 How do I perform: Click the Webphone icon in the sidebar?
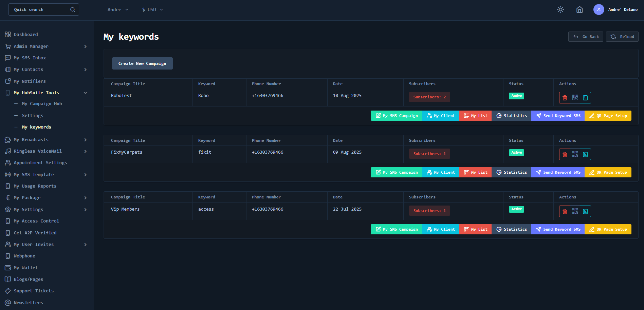coord(7,256)
